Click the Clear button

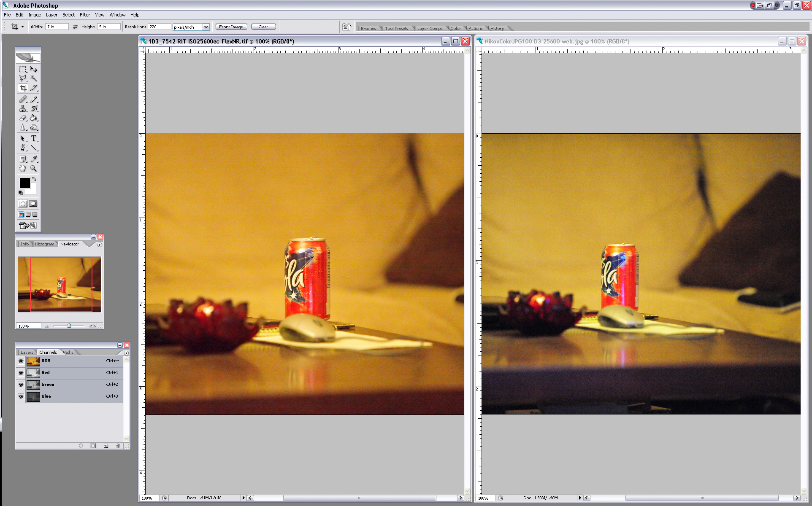coord(263,27)
